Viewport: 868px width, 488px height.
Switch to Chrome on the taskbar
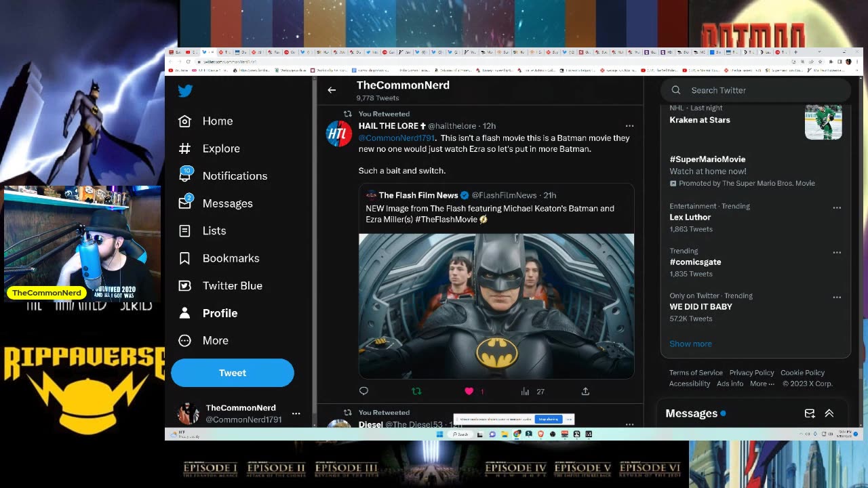coord(517,434)
